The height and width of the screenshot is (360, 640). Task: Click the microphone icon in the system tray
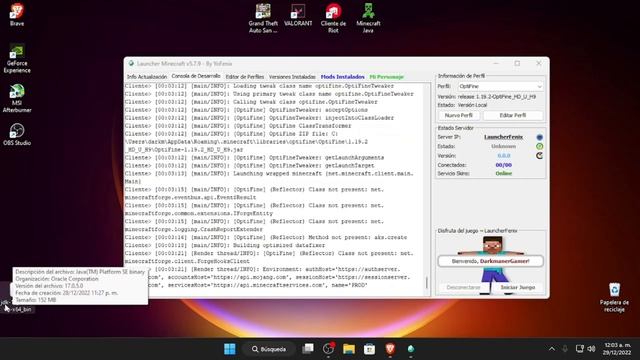click(565, 349)
